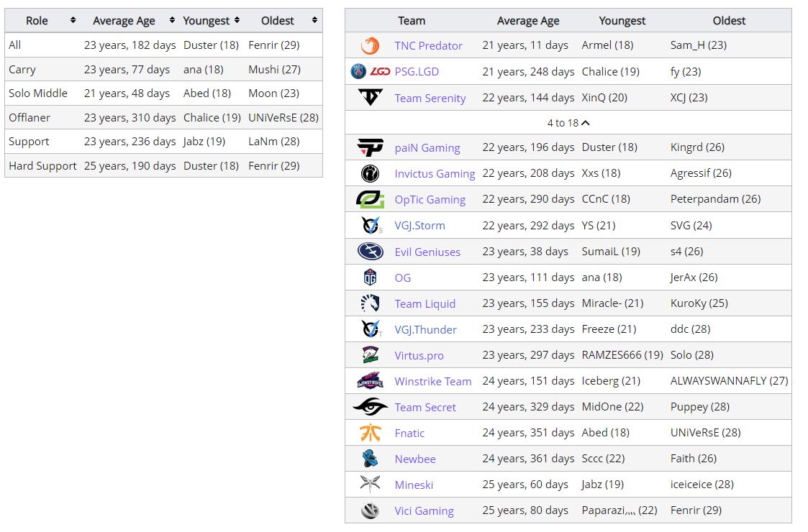The image size is (808, 532).
Task: Click the Evil Geniuses logo icon
Action: click(370, 252)
